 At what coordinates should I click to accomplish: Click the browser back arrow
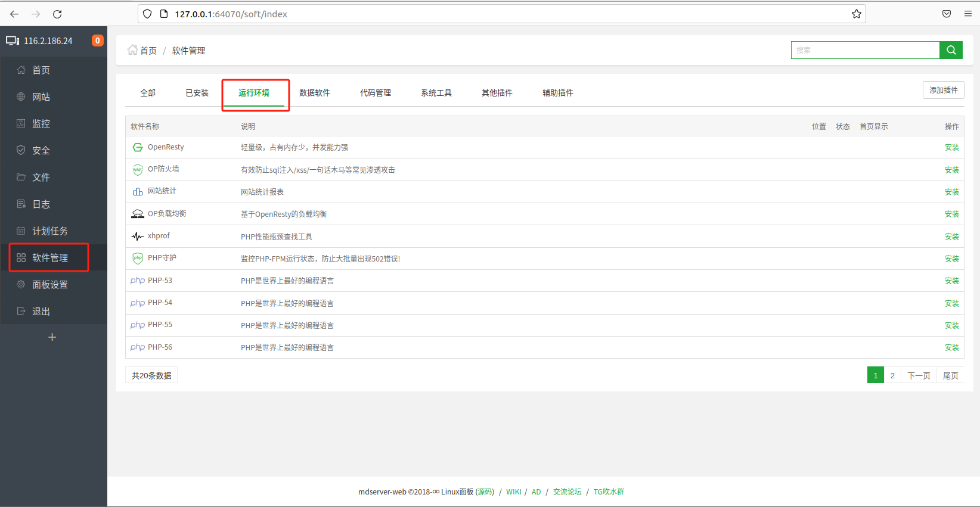tap(14, 14)
